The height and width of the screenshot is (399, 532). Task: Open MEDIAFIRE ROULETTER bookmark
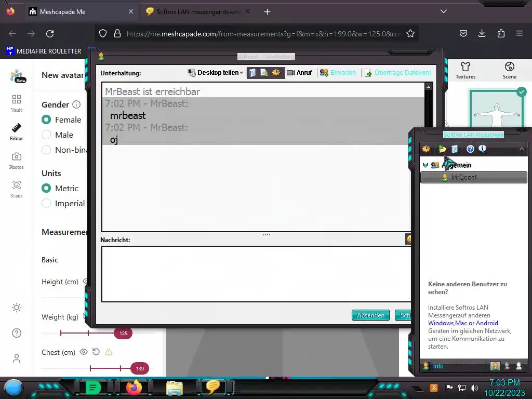coord(44,51)
